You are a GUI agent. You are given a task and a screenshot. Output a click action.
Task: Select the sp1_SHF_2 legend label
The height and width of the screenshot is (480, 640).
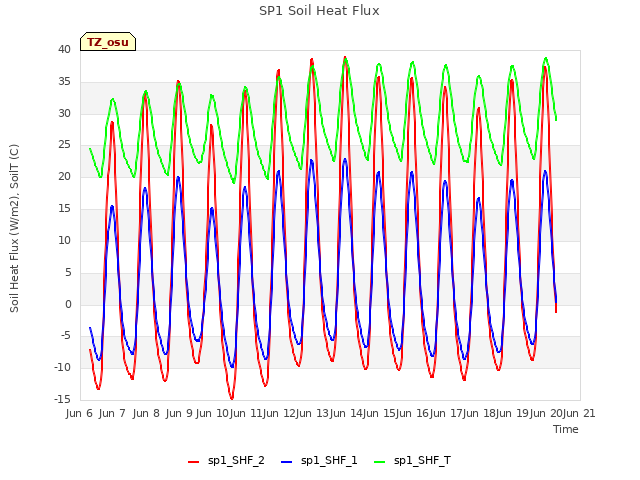[236, 461]
